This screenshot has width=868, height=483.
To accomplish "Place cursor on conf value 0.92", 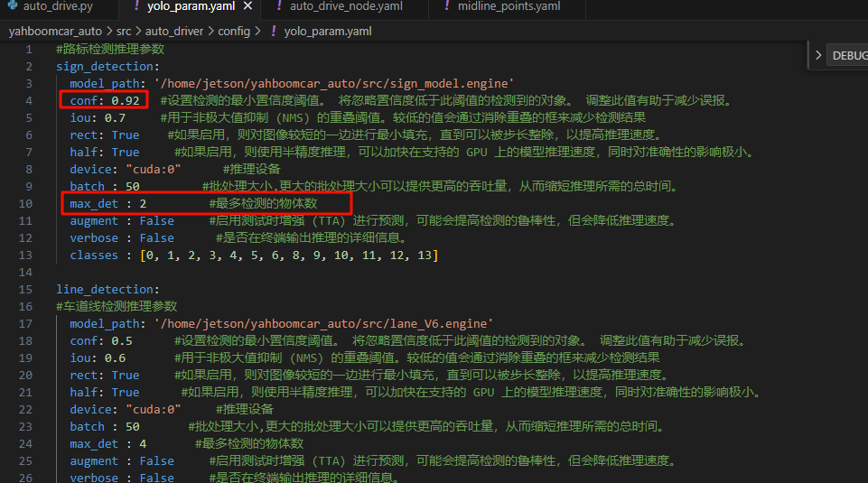I will pyautogui.click(x=125, y=100).
